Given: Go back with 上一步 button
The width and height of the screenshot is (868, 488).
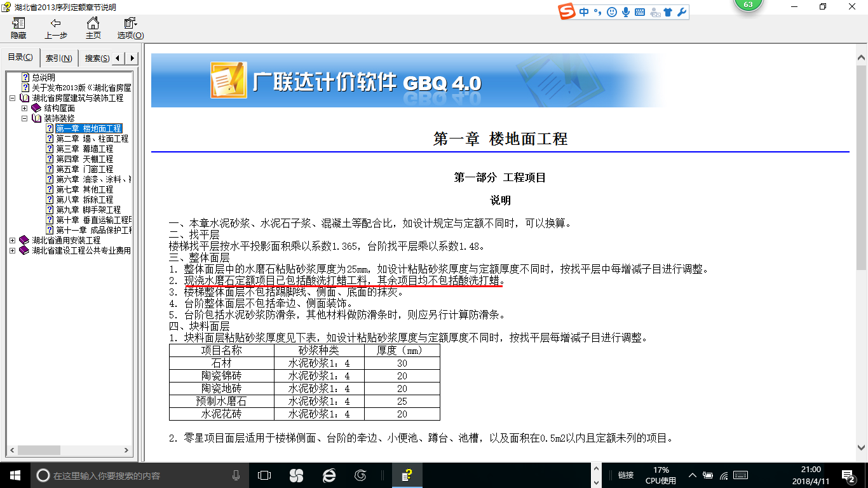Looking at the screenshot, I should pos(56,29).
